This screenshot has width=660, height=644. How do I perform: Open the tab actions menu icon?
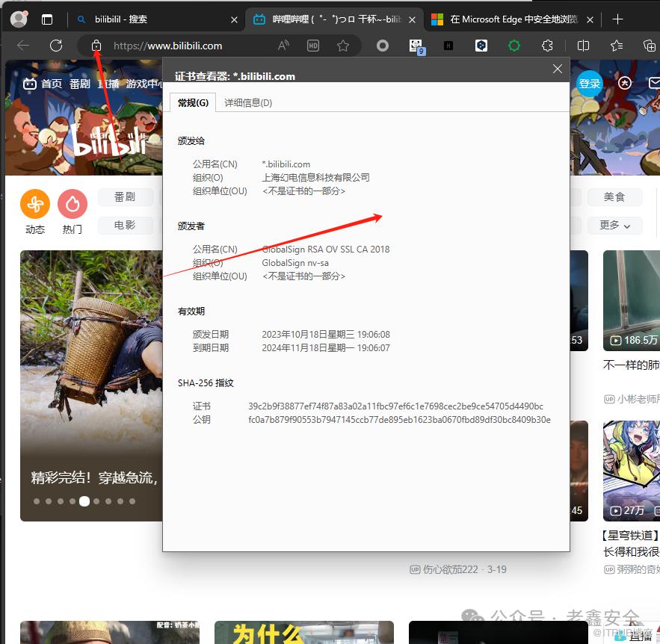47,19
